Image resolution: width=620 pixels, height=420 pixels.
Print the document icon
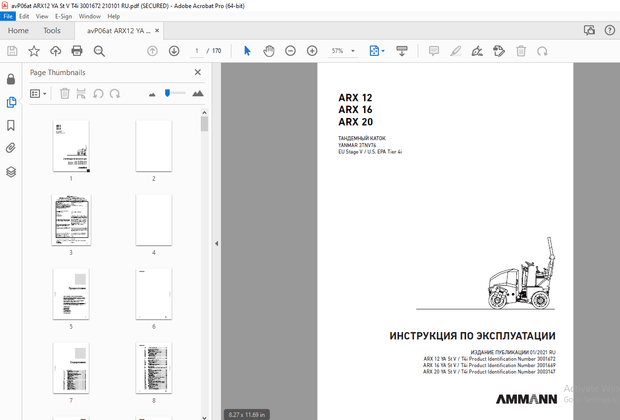pos(77,51)
